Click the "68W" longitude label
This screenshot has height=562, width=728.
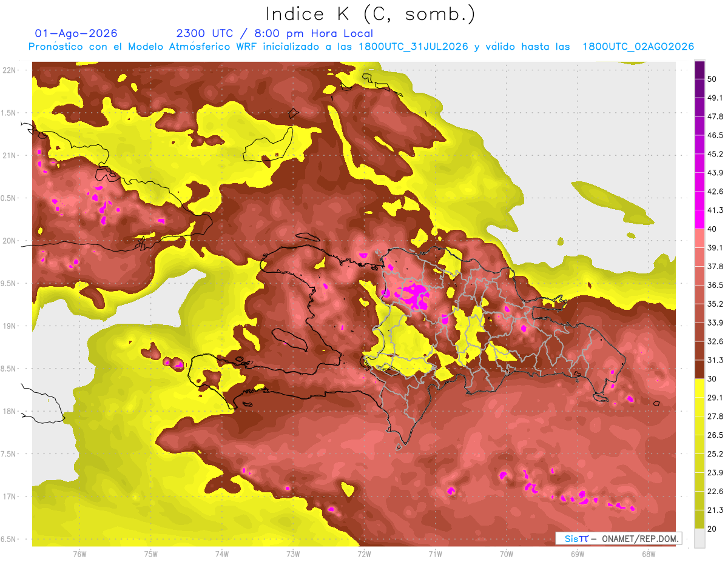pyautogui.click(x=649, y=554)
